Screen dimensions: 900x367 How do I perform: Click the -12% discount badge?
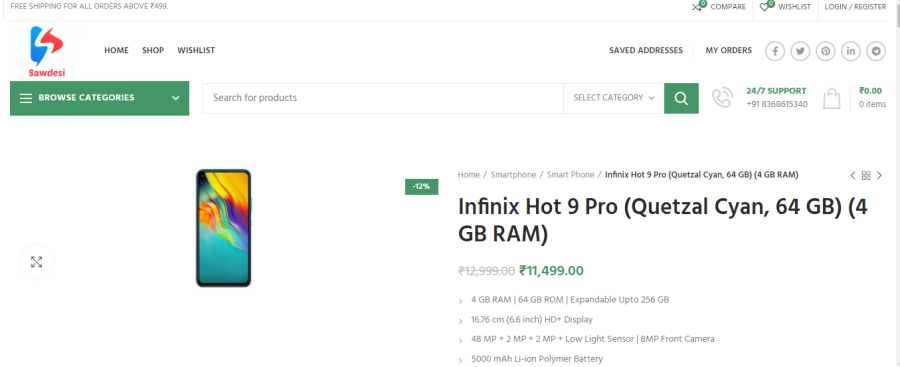[x=421, y=187]
